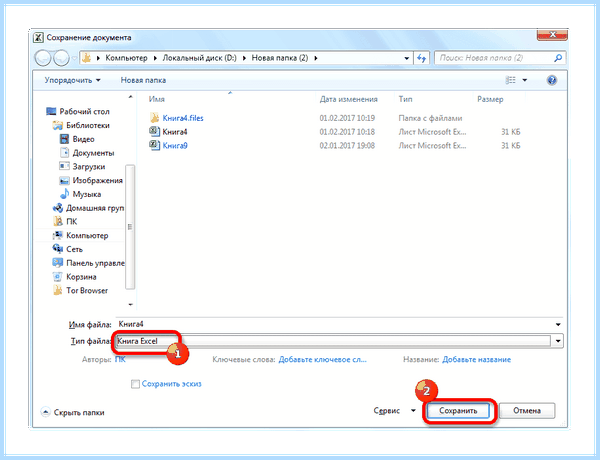Click the Сохранить button

point(458,411)
